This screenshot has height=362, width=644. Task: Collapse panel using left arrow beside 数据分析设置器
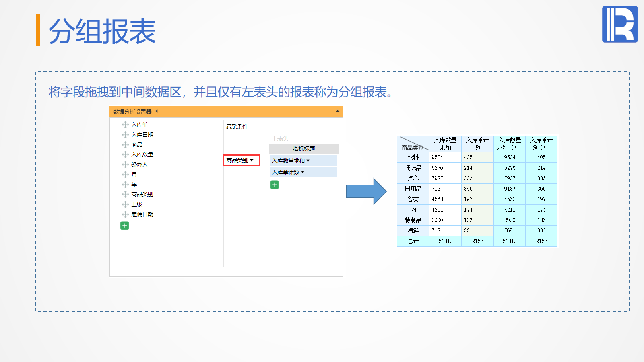click(157, 111)
